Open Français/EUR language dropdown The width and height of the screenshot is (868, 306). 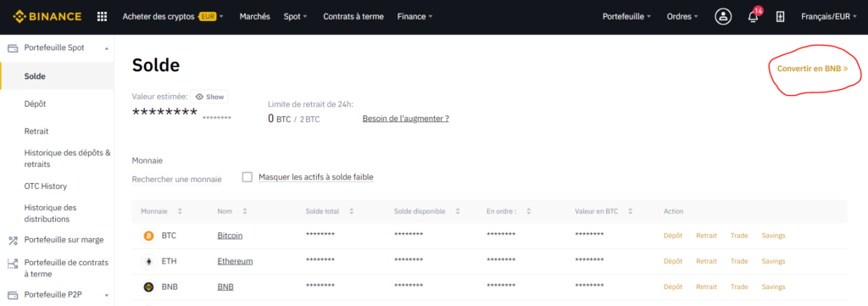[829, 17]
